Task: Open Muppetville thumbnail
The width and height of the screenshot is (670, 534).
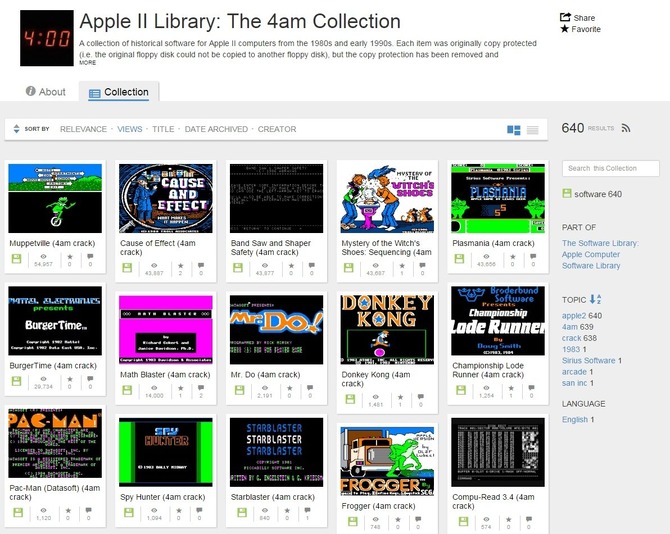Action: (x=55, y=198)
